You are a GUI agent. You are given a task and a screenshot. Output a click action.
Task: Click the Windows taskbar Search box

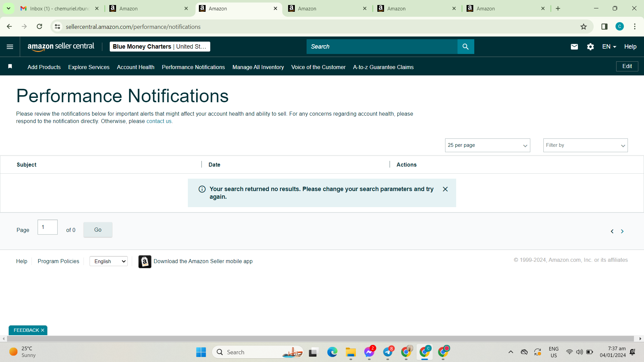pos(258,352)
